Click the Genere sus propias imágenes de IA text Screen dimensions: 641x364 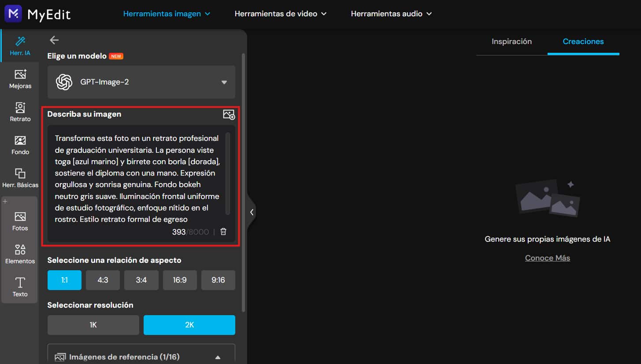548,239
